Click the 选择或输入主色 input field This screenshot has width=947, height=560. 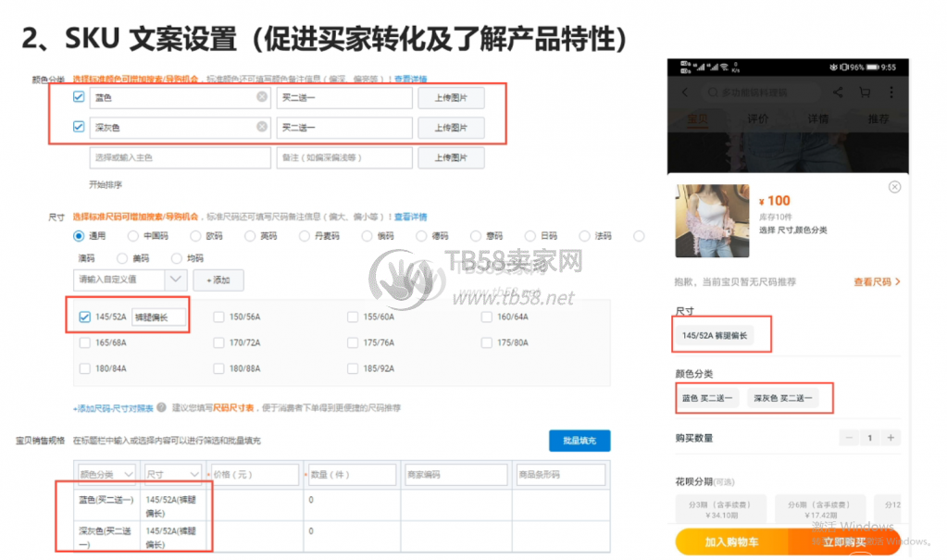point(180,157)
